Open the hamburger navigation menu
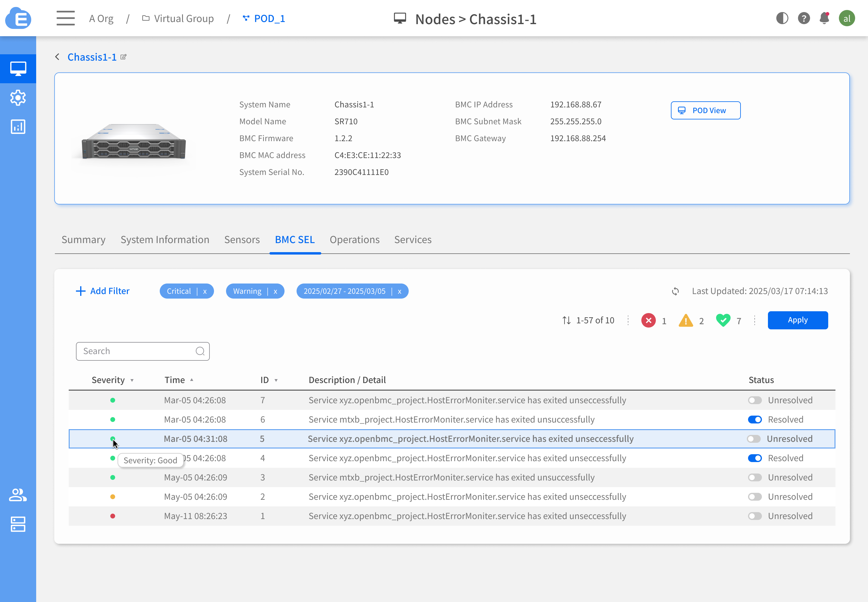The image size is (868, 602). point(66,18)
